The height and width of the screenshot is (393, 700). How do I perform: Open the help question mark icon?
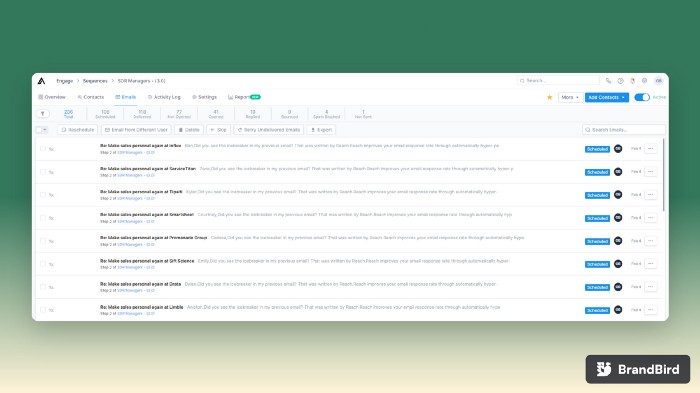(620, 81)
